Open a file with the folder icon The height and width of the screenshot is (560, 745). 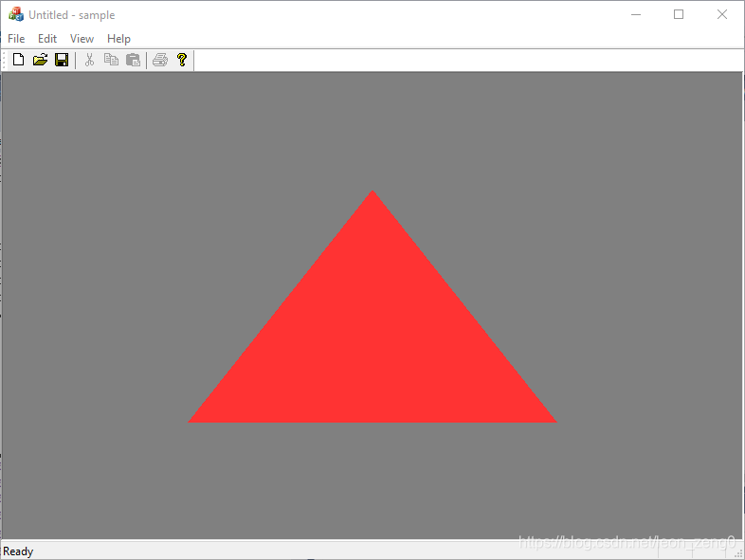[41, 60]
